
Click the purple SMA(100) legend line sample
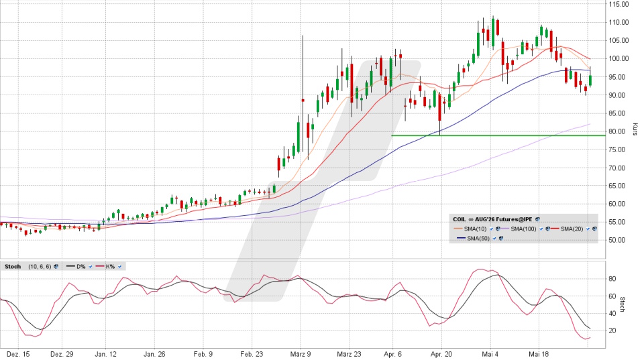tap(504, 229)
